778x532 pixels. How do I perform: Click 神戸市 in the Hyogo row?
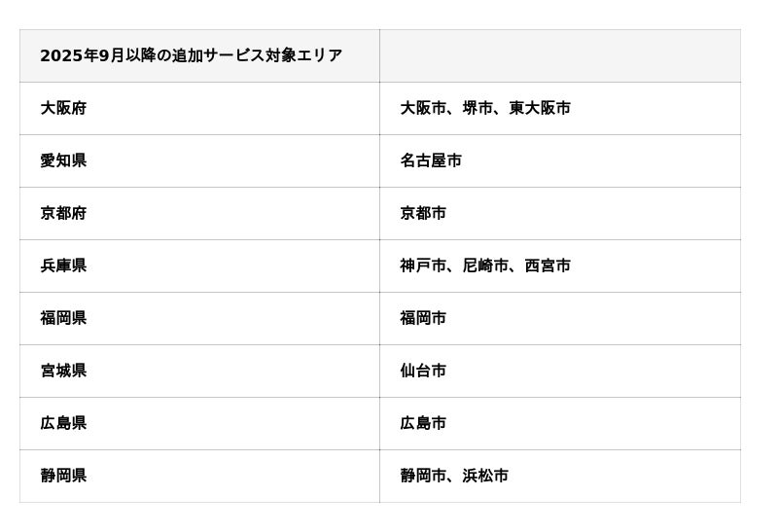(423, 266)
